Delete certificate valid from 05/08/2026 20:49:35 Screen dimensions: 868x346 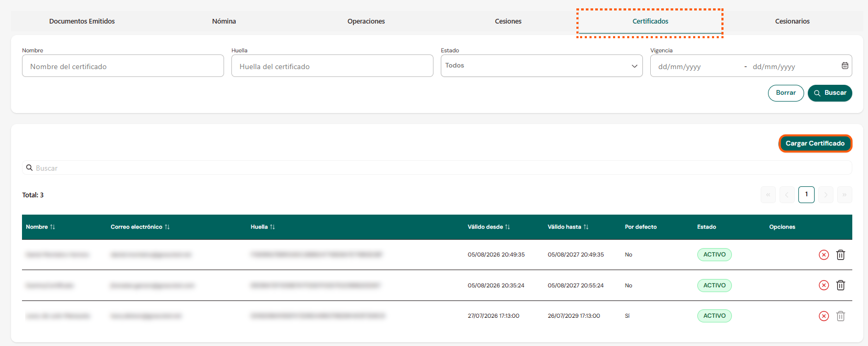(x=840, y=255)
